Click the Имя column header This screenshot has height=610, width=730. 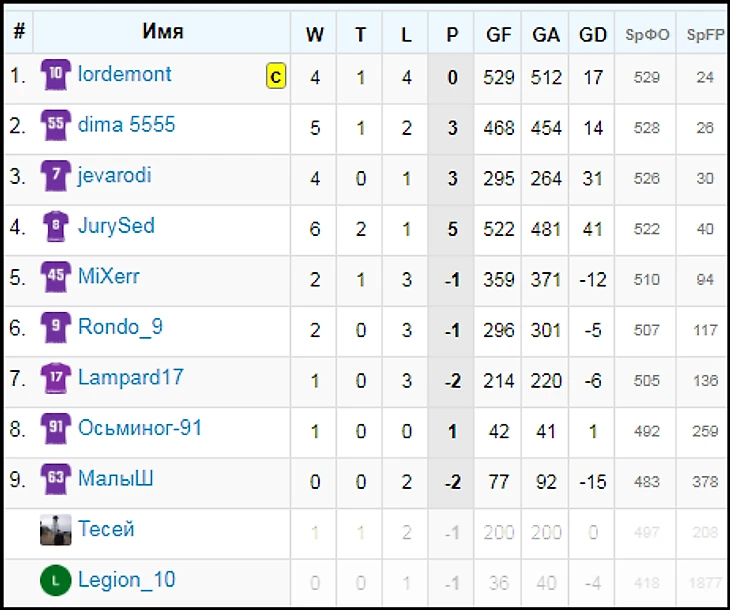tap(162, 32)
